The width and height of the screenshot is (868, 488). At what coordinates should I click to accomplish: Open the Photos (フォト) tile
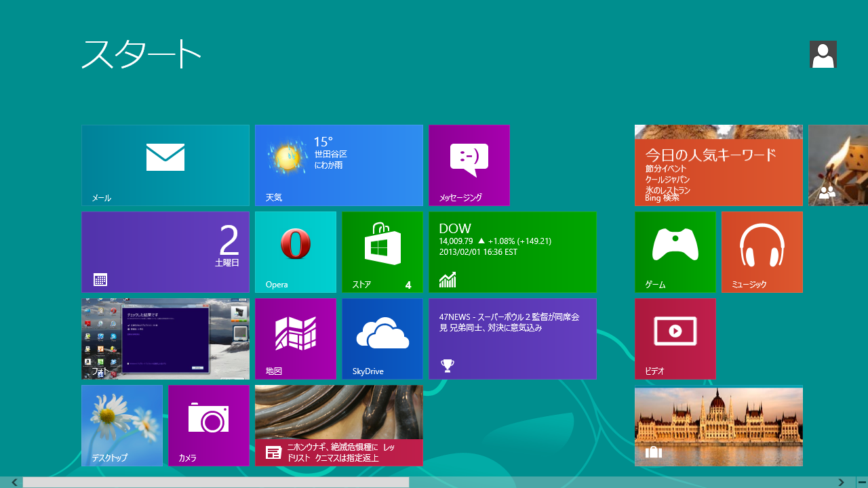165,339
